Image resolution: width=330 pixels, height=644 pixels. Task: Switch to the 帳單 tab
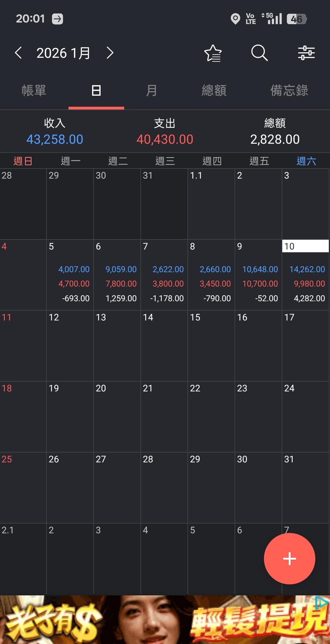(x=34, y=91)
